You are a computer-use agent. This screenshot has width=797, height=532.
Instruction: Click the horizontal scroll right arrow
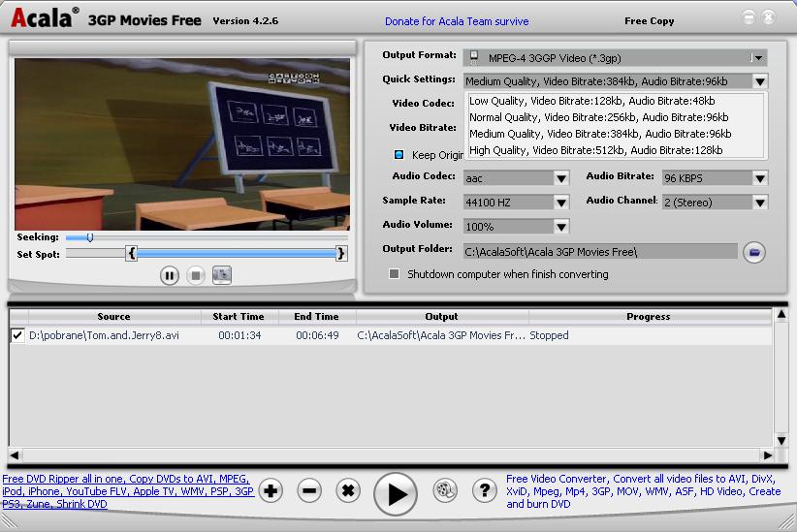(x=768, y=455)
